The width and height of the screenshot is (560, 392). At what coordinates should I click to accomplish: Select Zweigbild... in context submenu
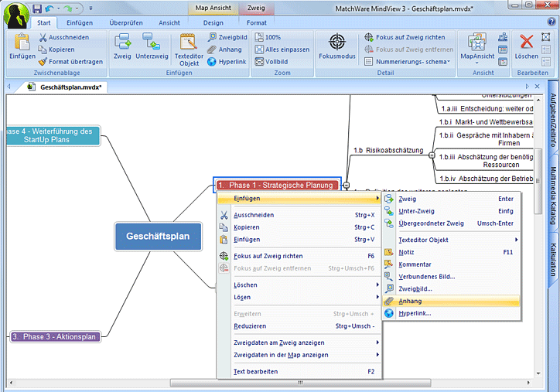tap(452, 288)
